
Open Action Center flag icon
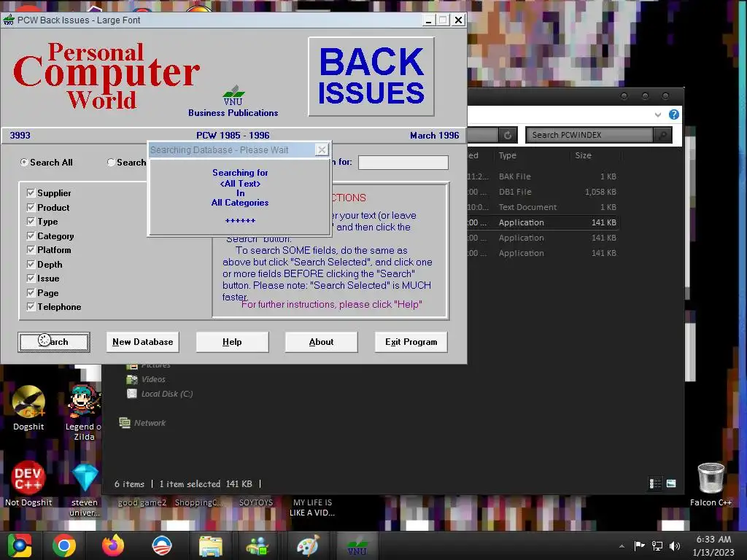[x=639, y=546]
